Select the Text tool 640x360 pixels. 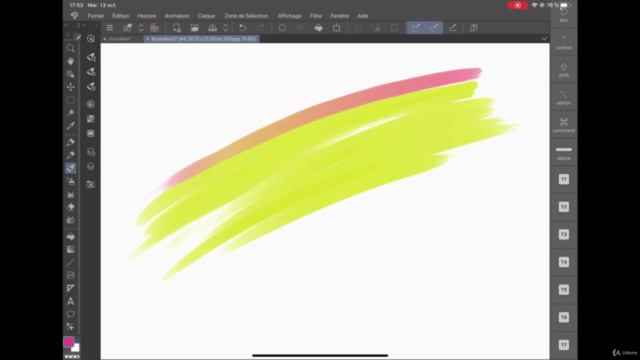(70, 301)
